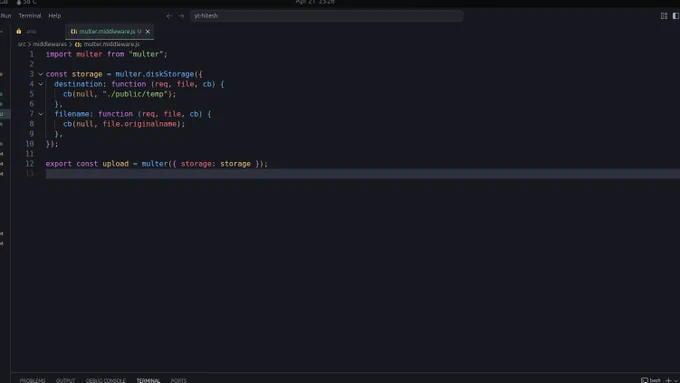This screenshot has width=680, height=383.
Task: Close the multer.middleware.js tab
Action: 147,32
